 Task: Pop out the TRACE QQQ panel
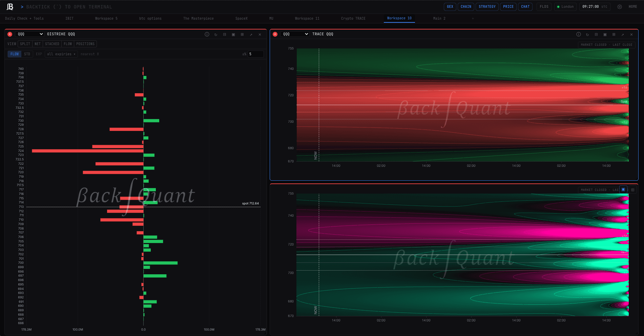(623, 34)
